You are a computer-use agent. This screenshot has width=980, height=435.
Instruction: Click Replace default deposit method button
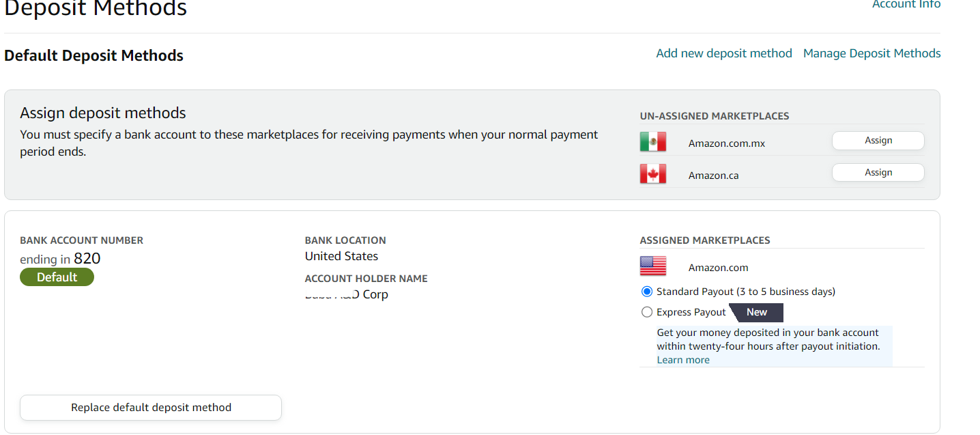pyautogui.click(x=151, y=408)
